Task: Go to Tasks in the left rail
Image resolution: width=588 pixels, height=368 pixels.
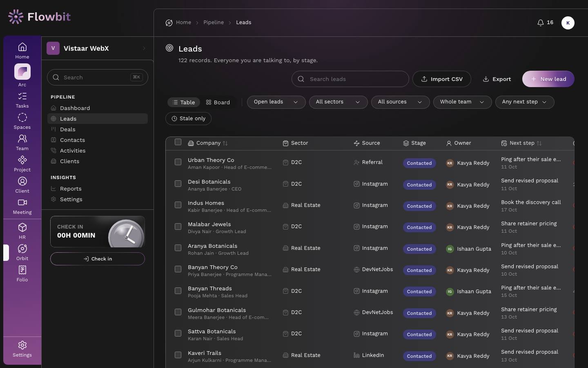Action: (x=22, y=100)
